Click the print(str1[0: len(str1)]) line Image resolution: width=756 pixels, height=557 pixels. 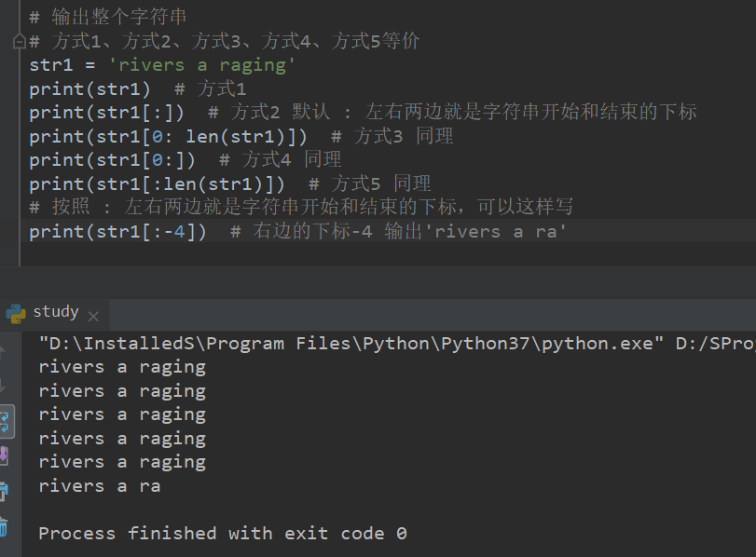pyautogui.click(x=241, y=136)
